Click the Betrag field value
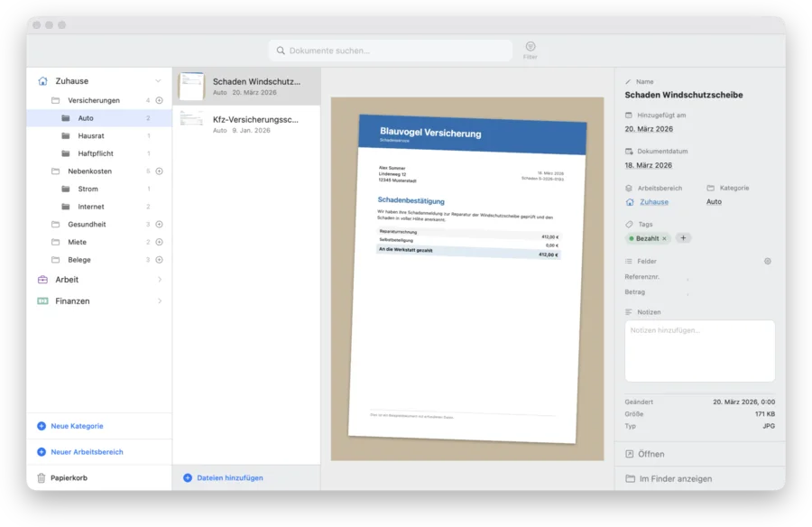Screen dimensions: 812x527 coord(687,292)
